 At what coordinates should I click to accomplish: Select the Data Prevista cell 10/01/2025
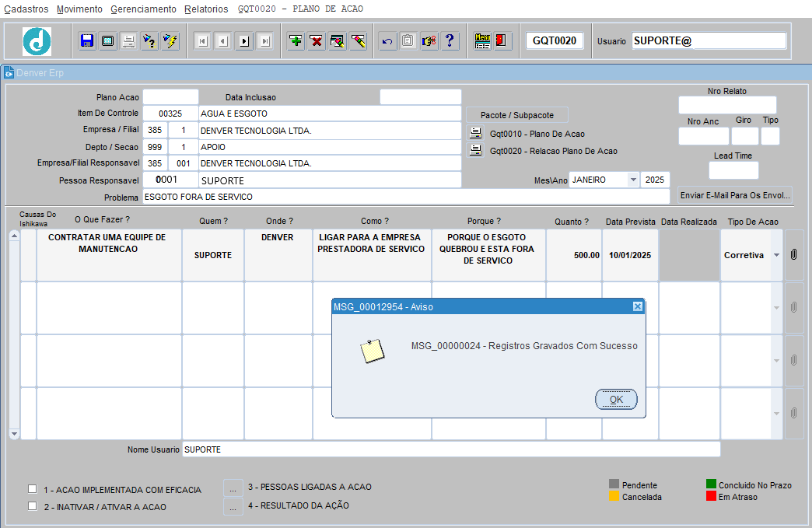click(630, 255)
